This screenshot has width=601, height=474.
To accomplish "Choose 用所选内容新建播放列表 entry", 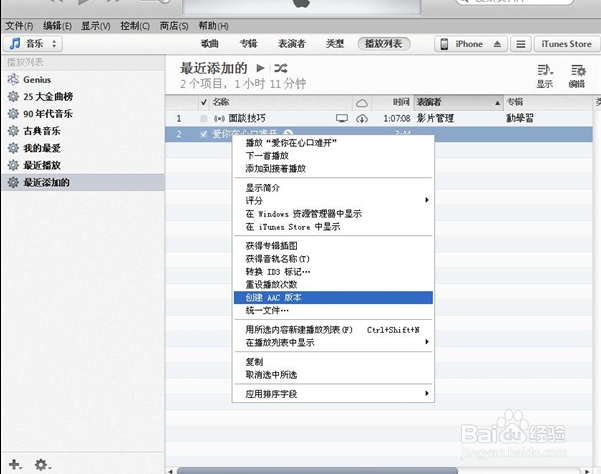I will (333, 330).
